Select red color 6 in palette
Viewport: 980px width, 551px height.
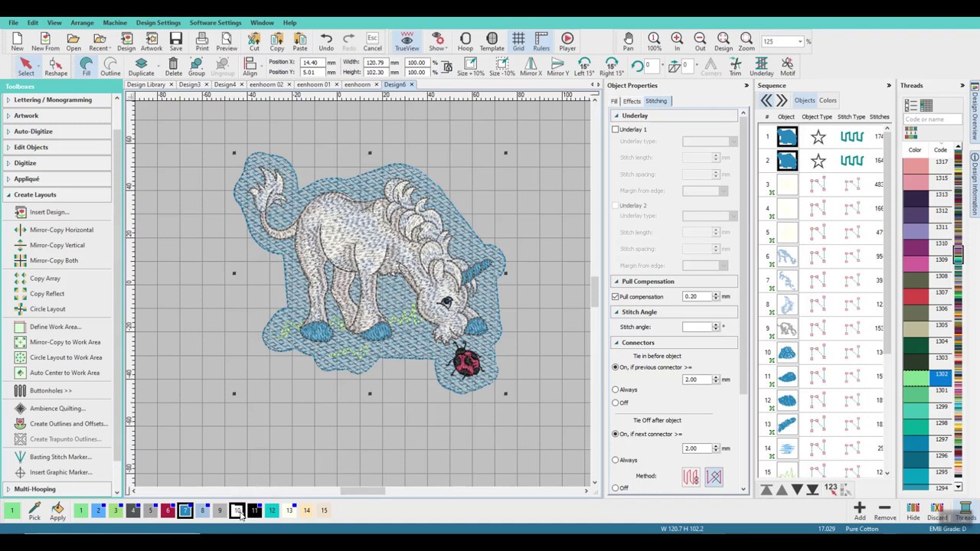point(168,510)
